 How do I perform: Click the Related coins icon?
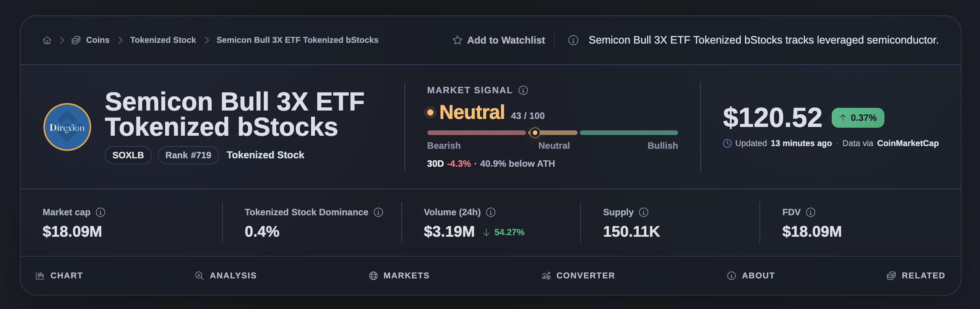pos(891,276)
